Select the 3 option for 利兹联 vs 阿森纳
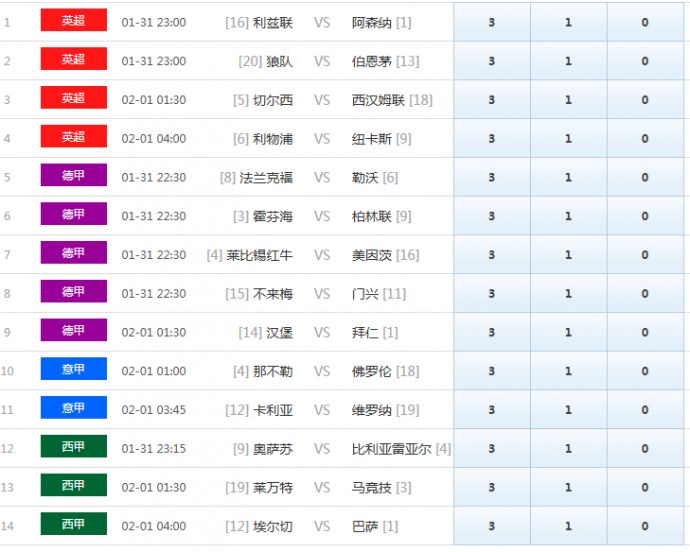This screenshot has height=552, width=690. coord(491,22)
